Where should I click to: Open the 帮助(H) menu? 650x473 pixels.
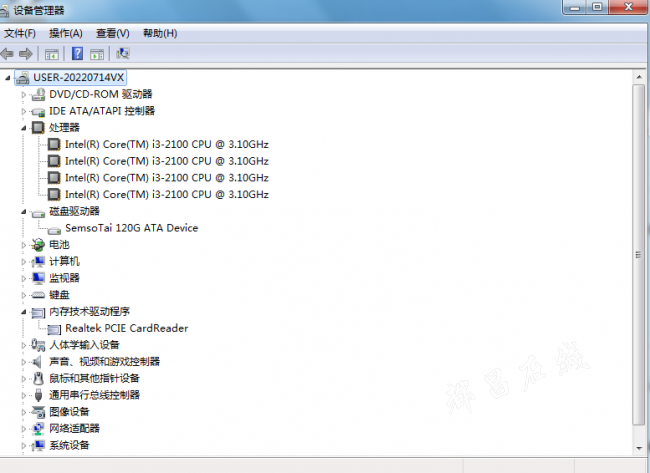(160, 33)
